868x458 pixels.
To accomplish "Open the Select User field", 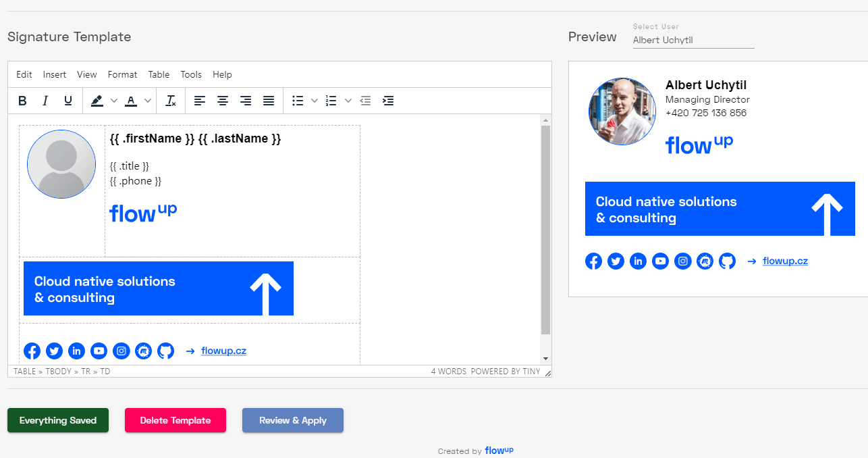I will click(693, 40).
